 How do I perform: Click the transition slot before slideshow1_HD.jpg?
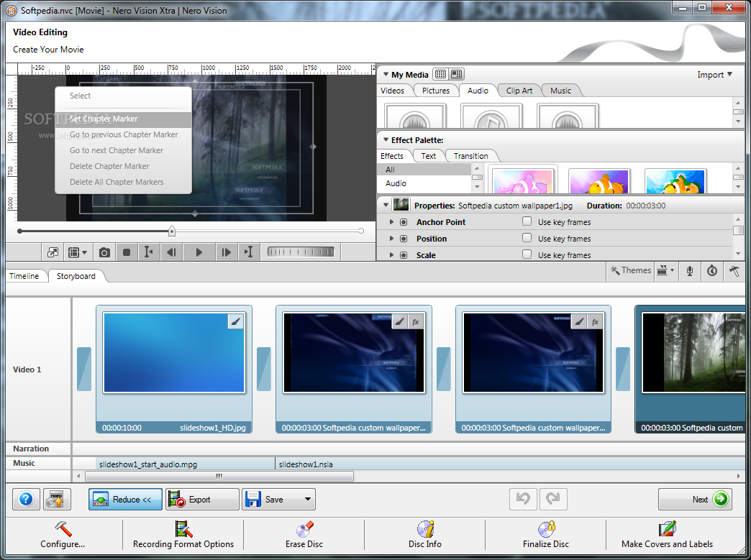point(84,369)
